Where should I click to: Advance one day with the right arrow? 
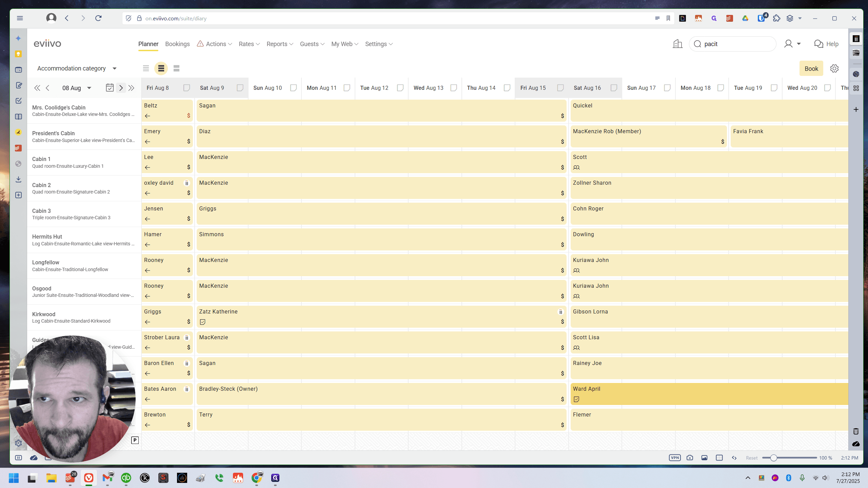(x=121, y=88)
